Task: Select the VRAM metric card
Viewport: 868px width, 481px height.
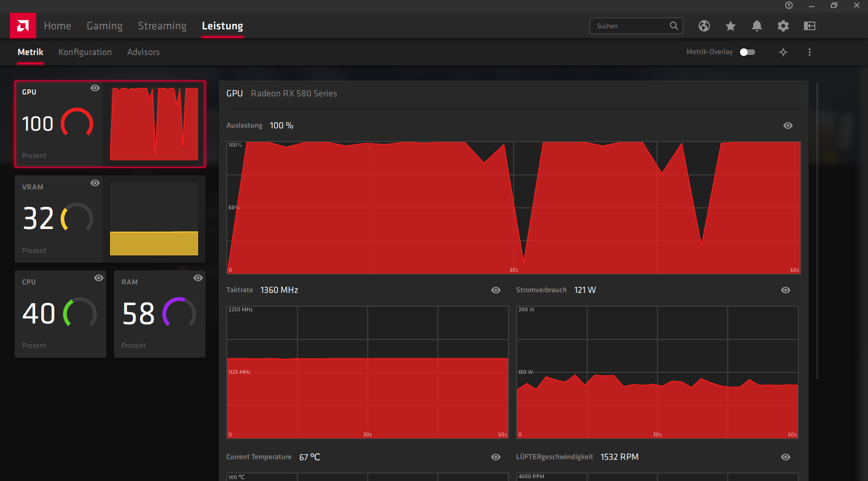Action: pyautogui.click(x=110, y=219)
